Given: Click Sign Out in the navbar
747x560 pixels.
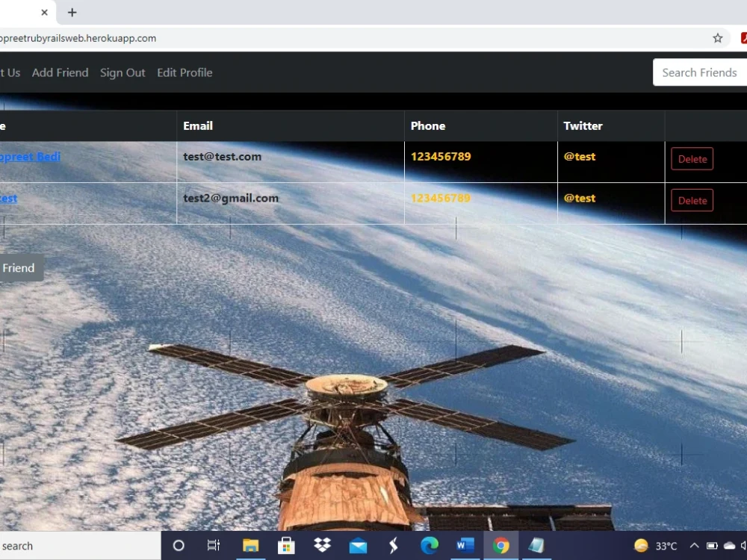Looking at the screenshot, I should point(123,72).
